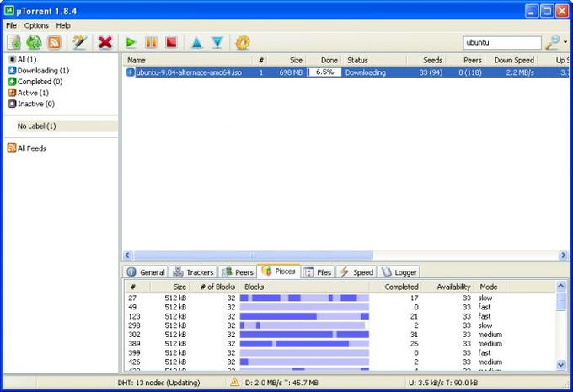Pause the torrent using the toolbar
Screen dimensions: 573x392
coord(151,42)
